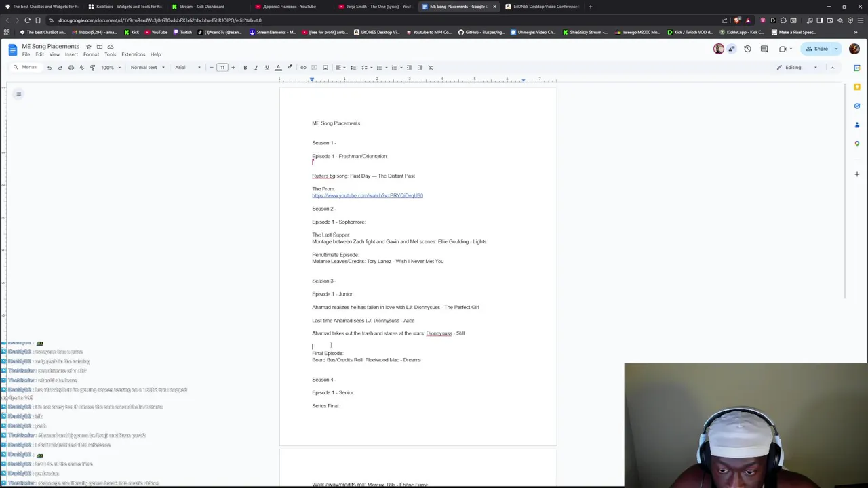Open Google Maps in the side panel
868x488 pixels.
(857, 144)
